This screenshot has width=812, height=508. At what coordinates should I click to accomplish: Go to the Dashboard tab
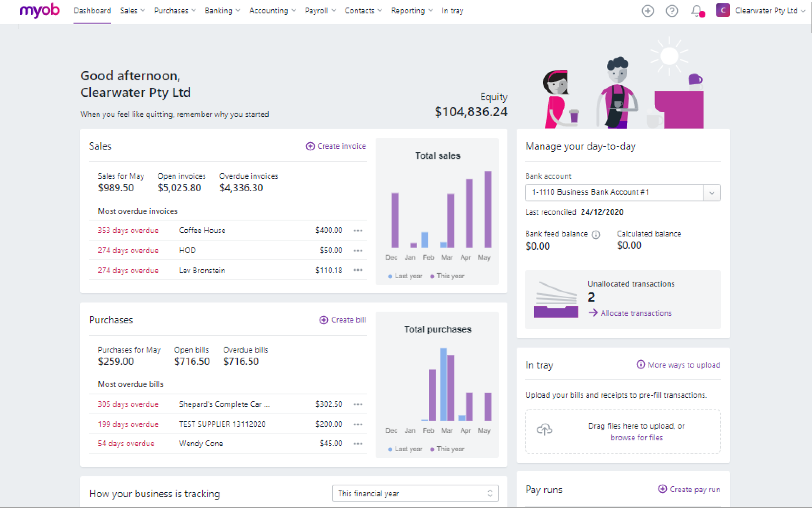(92, 11)
